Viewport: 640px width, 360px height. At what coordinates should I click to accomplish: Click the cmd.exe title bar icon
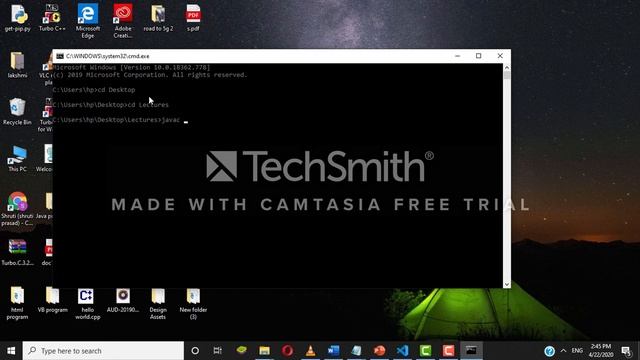[60, 56]
